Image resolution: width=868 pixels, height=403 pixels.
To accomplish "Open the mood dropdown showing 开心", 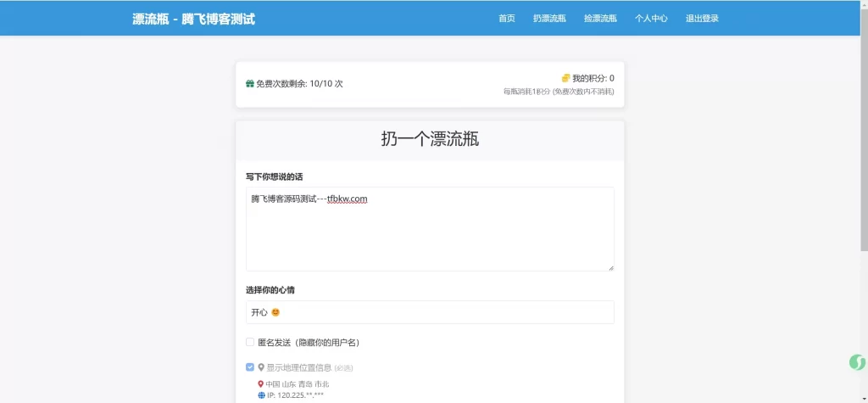I will point(430,312).
